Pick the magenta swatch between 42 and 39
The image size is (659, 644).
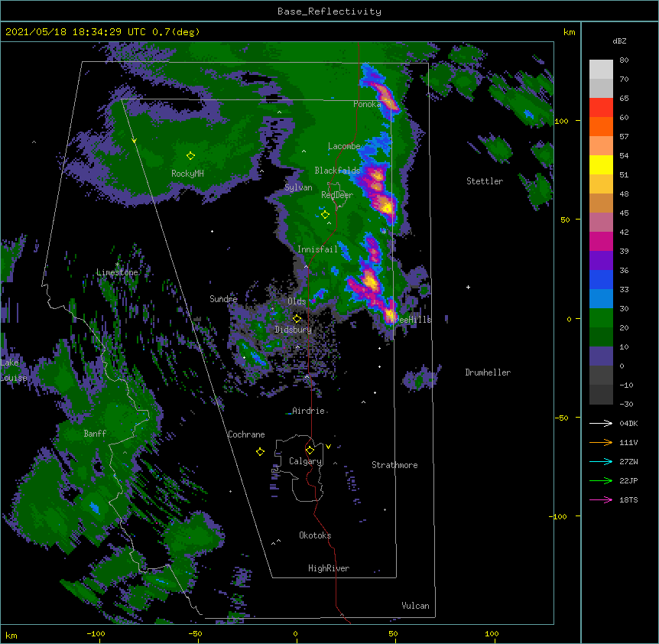pos(601,241)
